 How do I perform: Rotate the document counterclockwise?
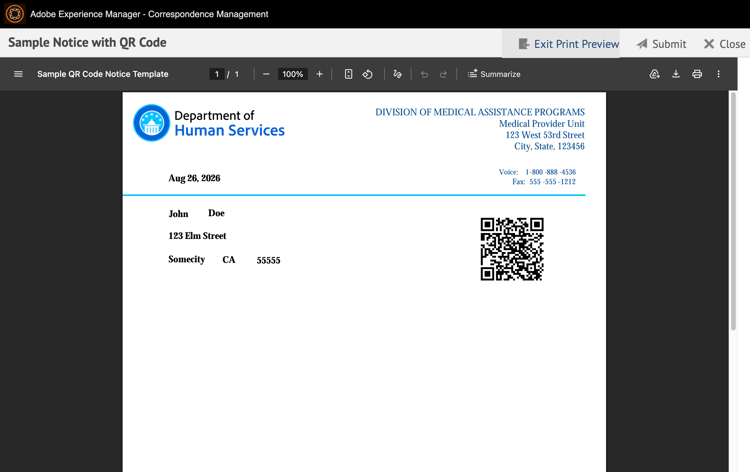(367, 74)
